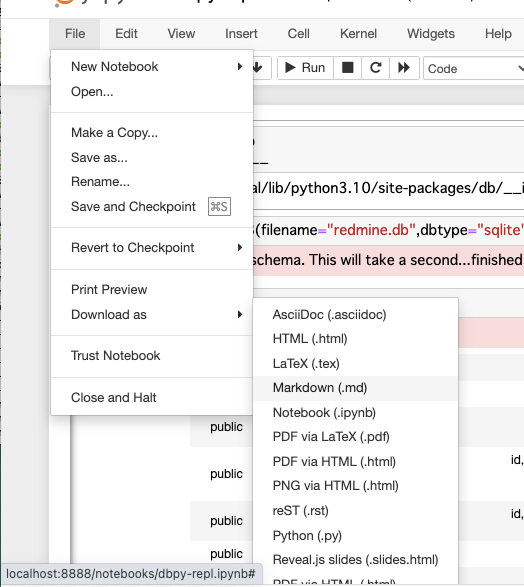Screen dimensions: 524x587
Task: Open the Widgets menu
Action: pos(431,34)
